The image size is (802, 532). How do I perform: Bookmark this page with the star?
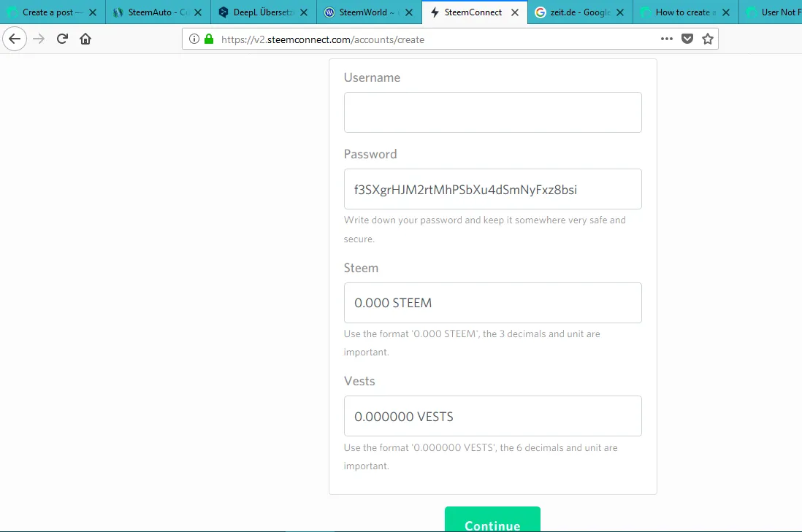click(x=708, y=39)
